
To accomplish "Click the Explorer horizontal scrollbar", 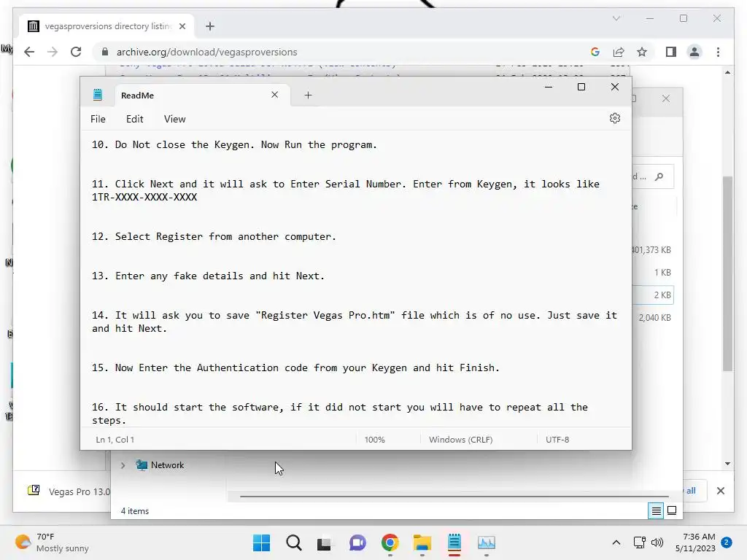I will 454,496.
